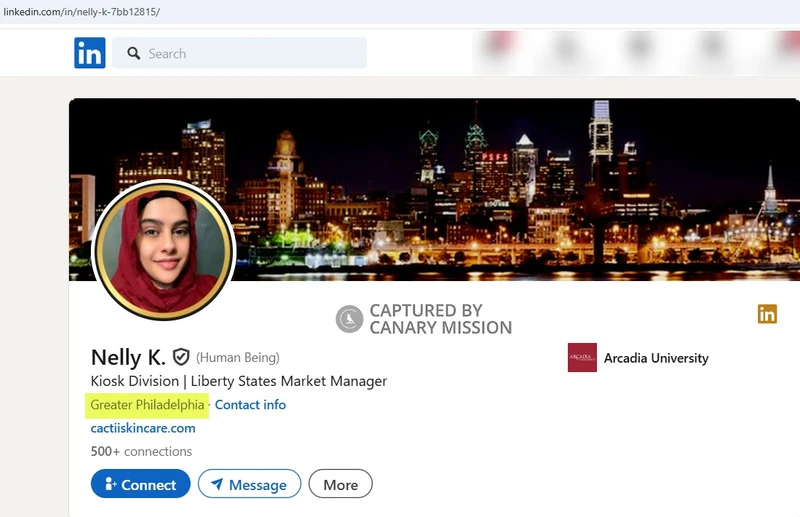Click the (Human Being) pronoun label

click(238, 357)
